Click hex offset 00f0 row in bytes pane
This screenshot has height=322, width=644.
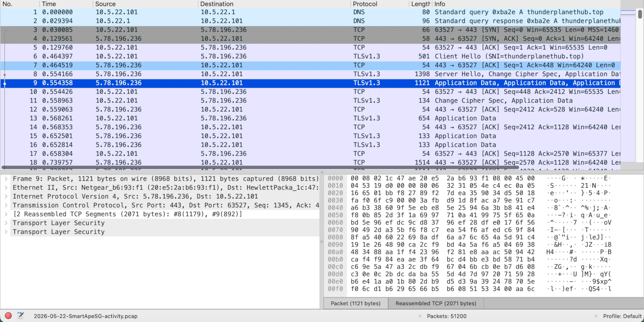pos(335,289)
